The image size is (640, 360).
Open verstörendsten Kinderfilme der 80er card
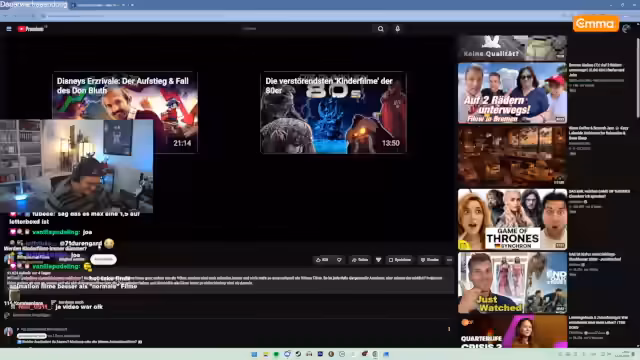coord(333,112)
